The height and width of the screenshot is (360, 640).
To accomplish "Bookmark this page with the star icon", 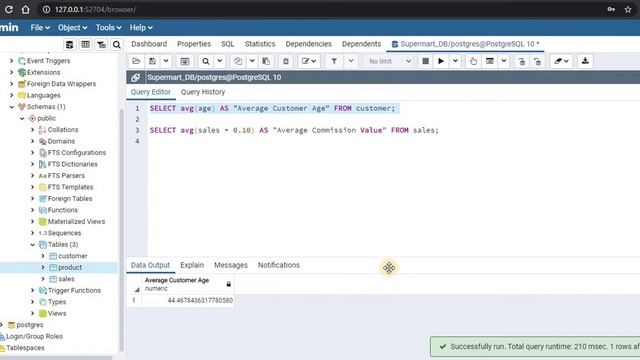I will (x=628, y=9).
